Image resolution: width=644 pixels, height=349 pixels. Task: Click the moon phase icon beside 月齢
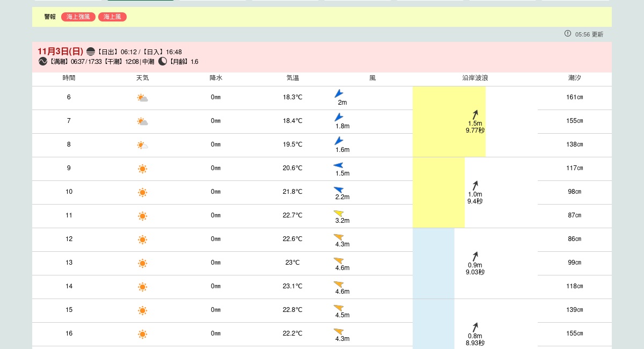(x=163, y=62)
